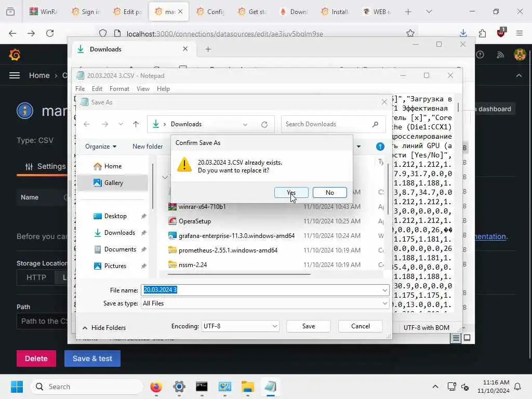Confirm replacing the file with Yes
This screenshot has width=532, height=399.
[x=291, y=192]
